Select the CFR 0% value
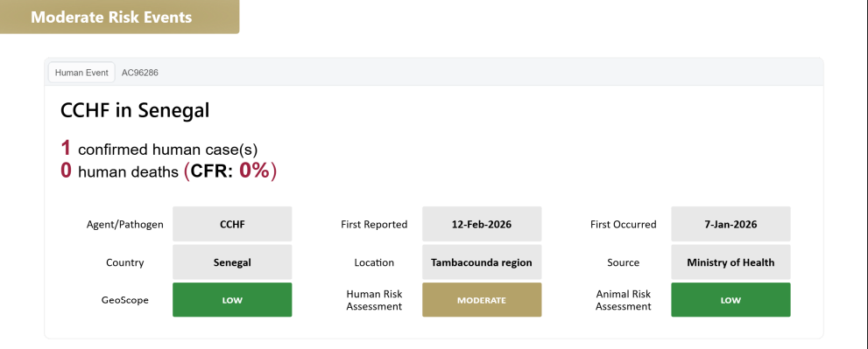 [254, 171]
